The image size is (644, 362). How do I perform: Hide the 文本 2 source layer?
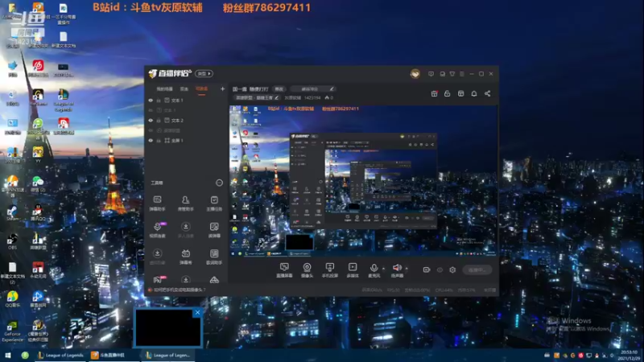pyautogui.click(x=151, y=120)
